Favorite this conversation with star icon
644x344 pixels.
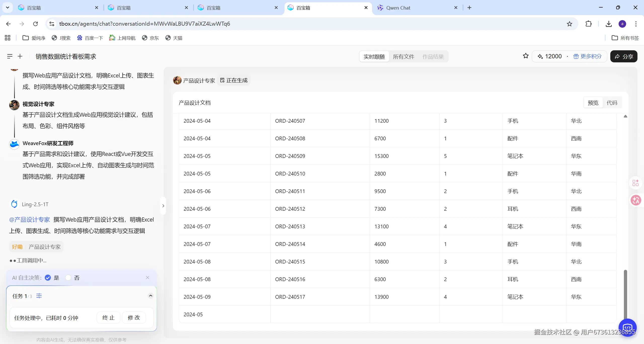pyautogui.click(x=526, y=56)
